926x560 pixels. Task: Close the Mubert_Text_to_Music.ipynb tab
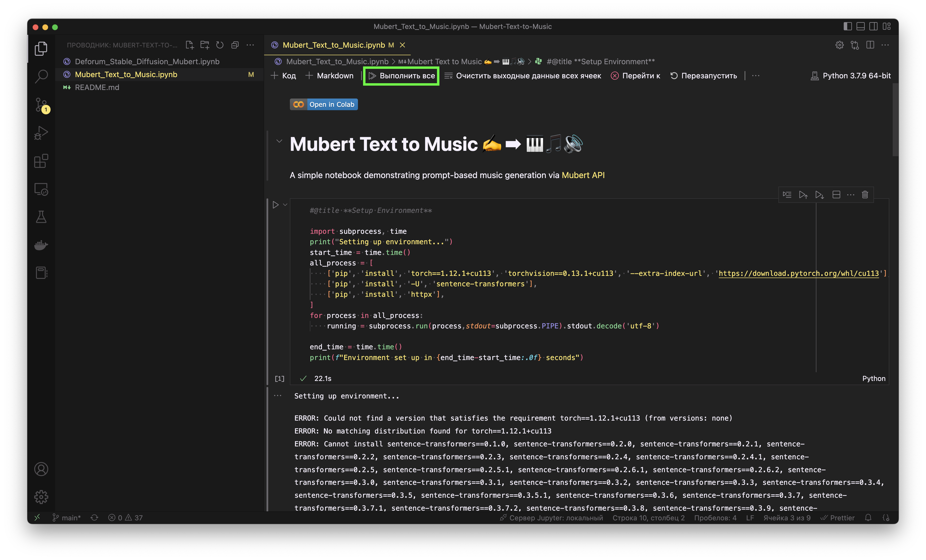402,45
